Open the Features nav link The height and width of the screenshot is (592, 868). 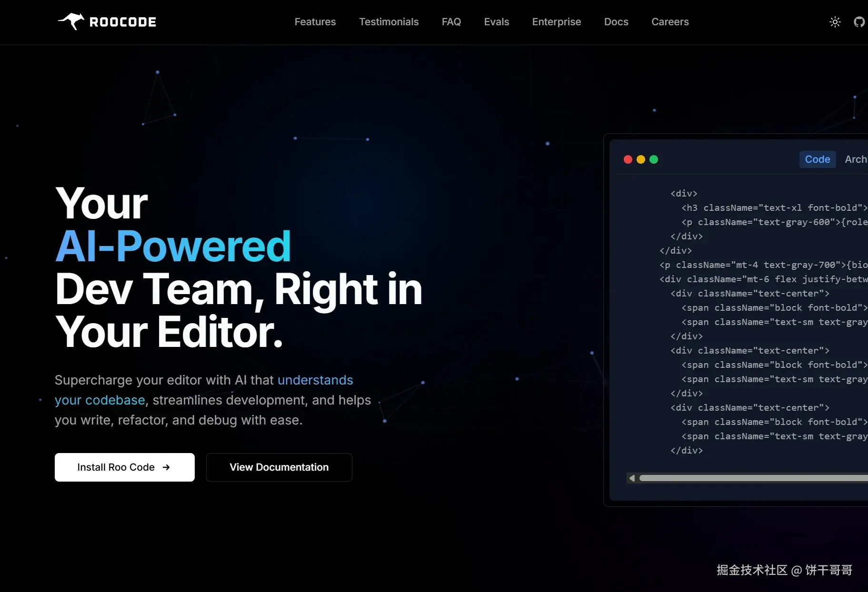(315, 22)
